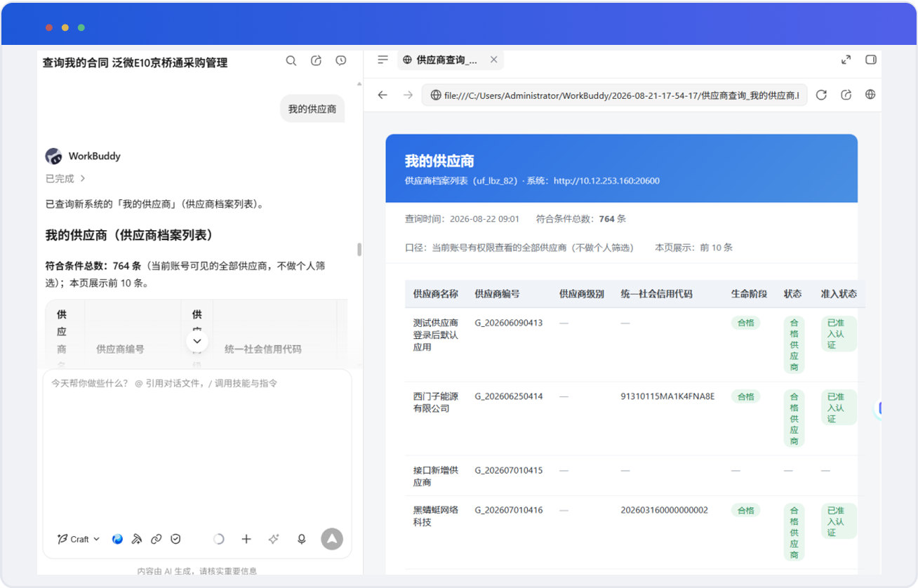Click the 供应商级别 column header

point(581,294)
